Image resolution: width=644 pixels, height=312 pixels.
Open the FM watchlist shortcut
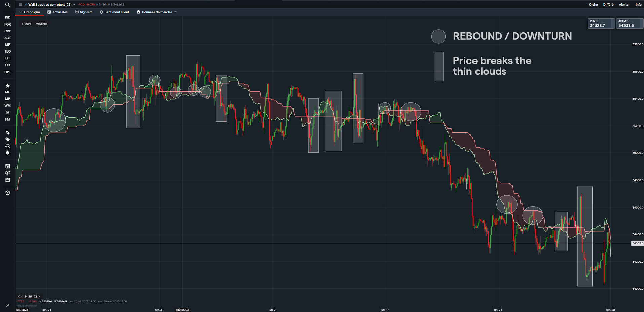(7, 119)
